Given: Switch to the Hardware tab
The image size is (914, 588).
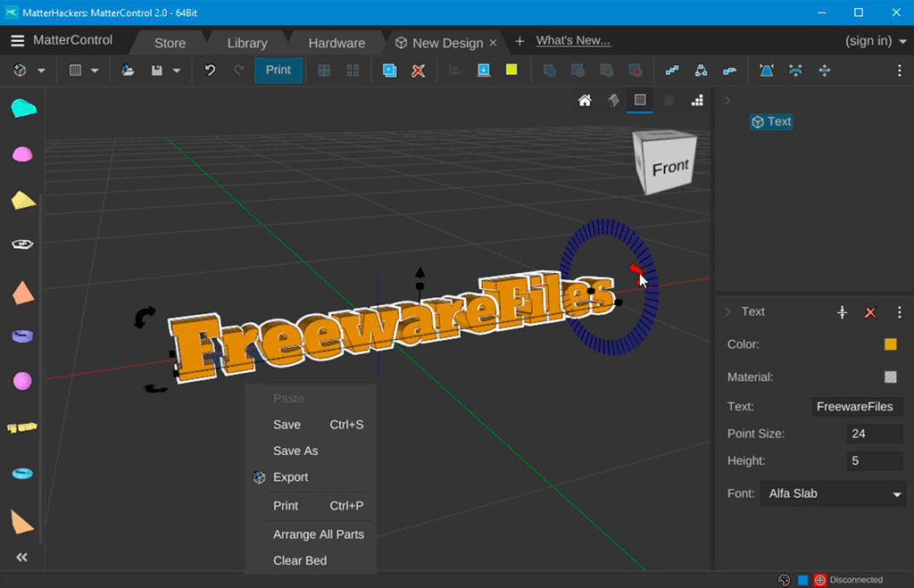Looking at the screenshot, I should [x=337, y=41].
